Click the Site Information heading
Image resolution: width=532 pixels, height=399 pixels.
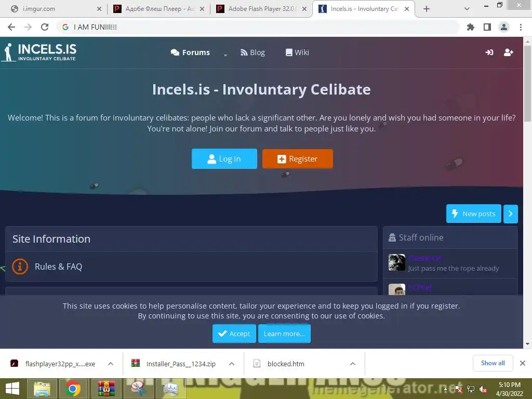coord(51,239)
